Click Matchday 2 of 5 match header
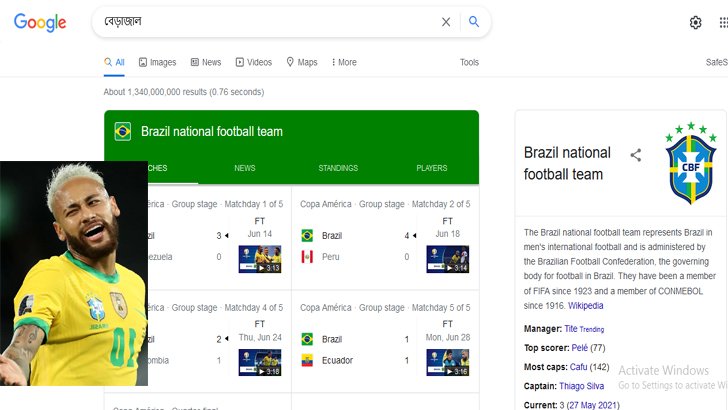This screenshot has height=410, width=728. tap(385, 204)
